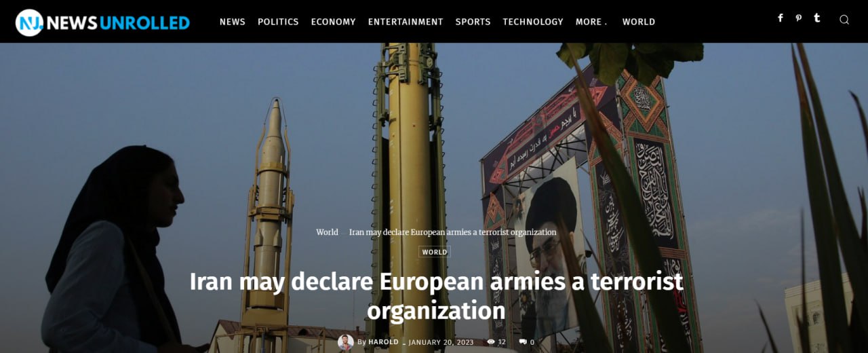Click the eye views icon
Viewport: 868px width, 353px height.
coord(491,342)
